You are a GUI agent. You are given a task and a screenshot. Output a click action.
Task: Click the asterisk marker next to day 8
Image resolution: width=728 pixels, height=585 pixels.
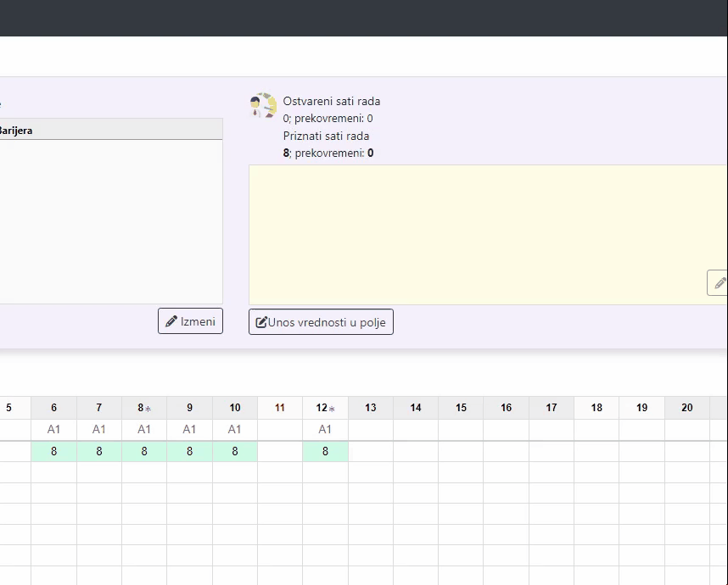(148, 409)
